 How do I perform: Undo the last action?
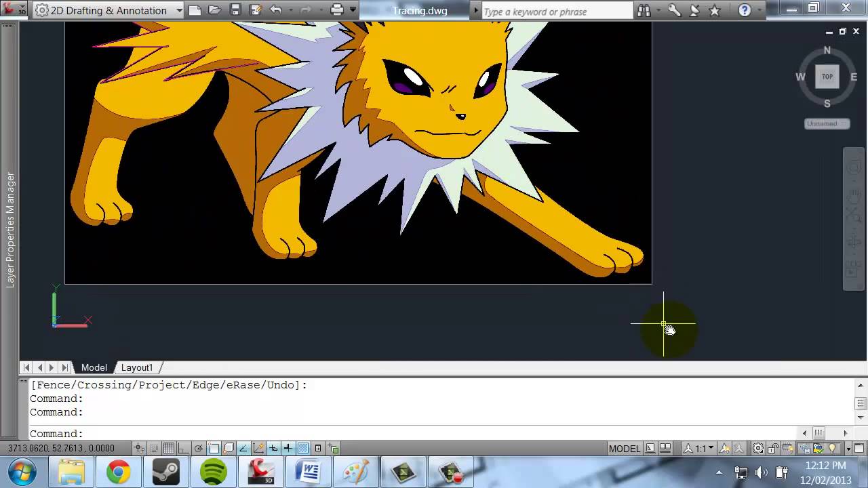pos(276,10)
